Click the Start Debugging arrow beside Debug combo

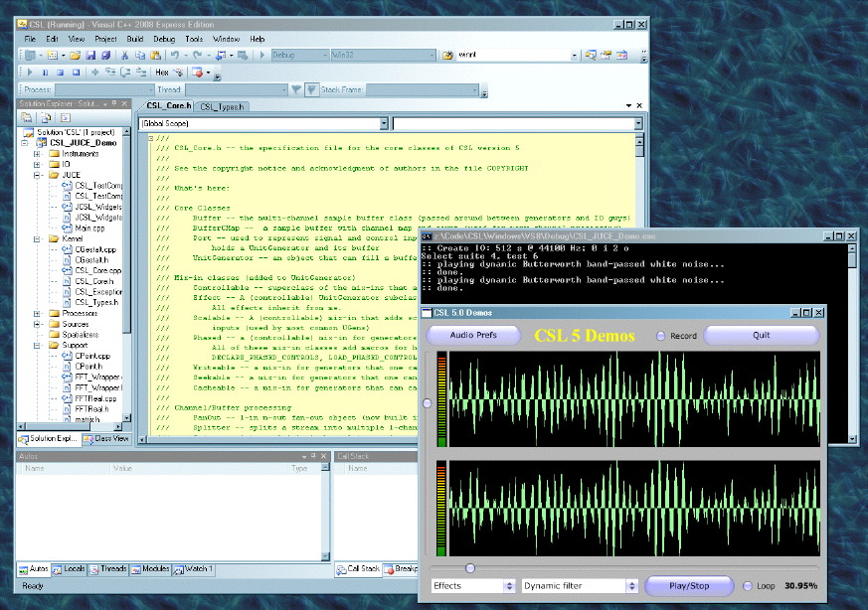coord(262,56)
